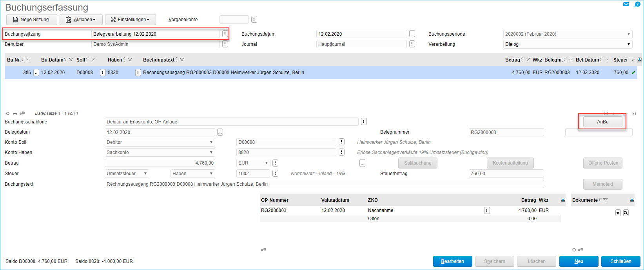
Task: Jump to last record with navigation arrow
Action: [634, 114]
